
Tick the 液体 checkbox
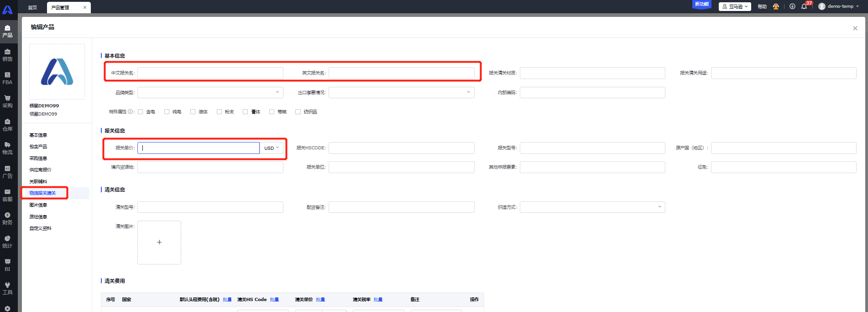193,111
